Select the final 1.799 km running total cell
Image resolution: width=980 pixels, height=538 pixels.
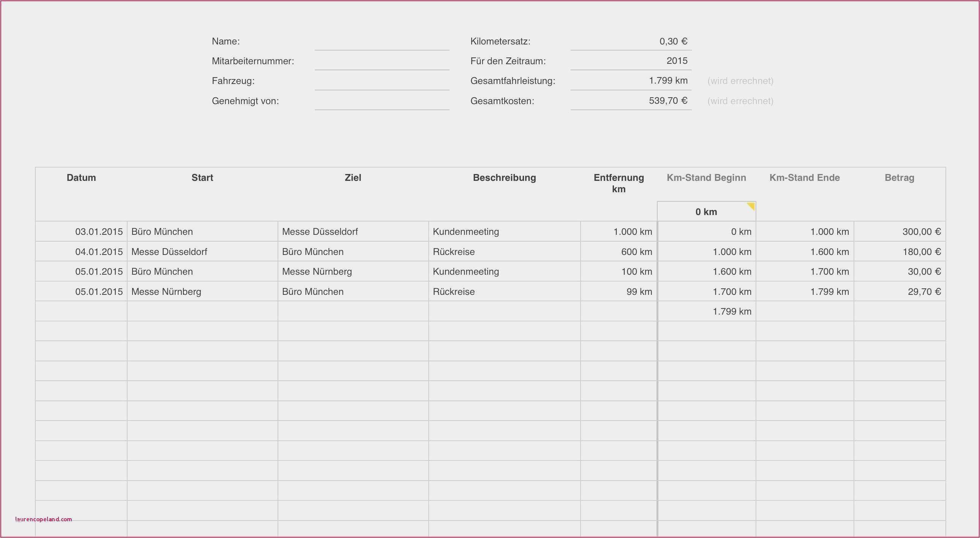pyautogui.click(x=732, y=311)
